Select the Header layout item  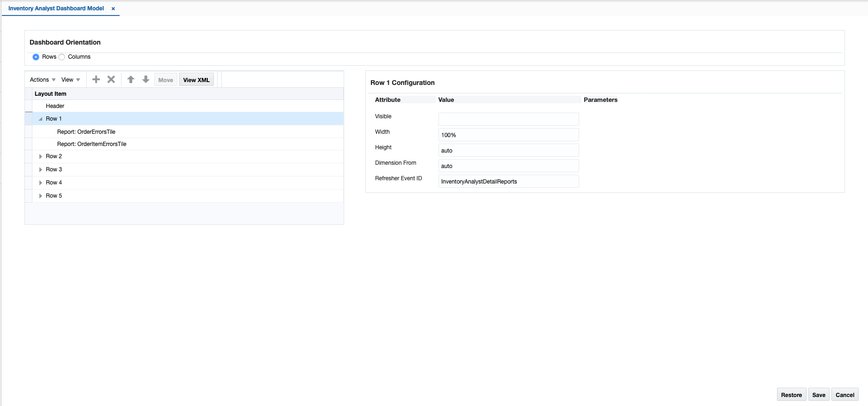tap(188, 106)
